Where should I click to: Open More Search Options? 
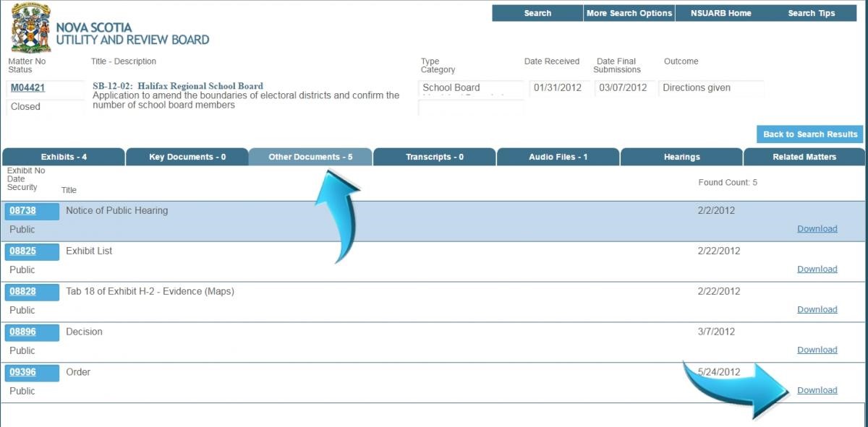(629, 13)
